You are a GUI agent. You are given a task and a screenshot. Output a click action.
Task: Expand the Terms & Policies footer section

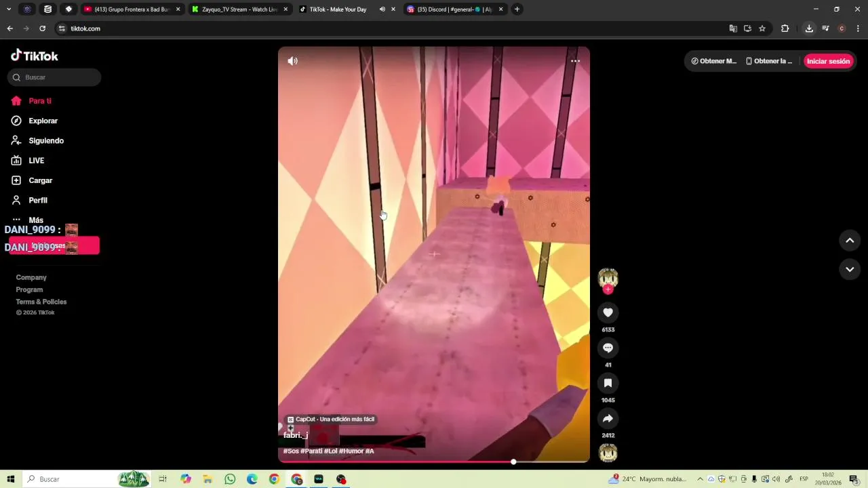click(x=41, y=302)
